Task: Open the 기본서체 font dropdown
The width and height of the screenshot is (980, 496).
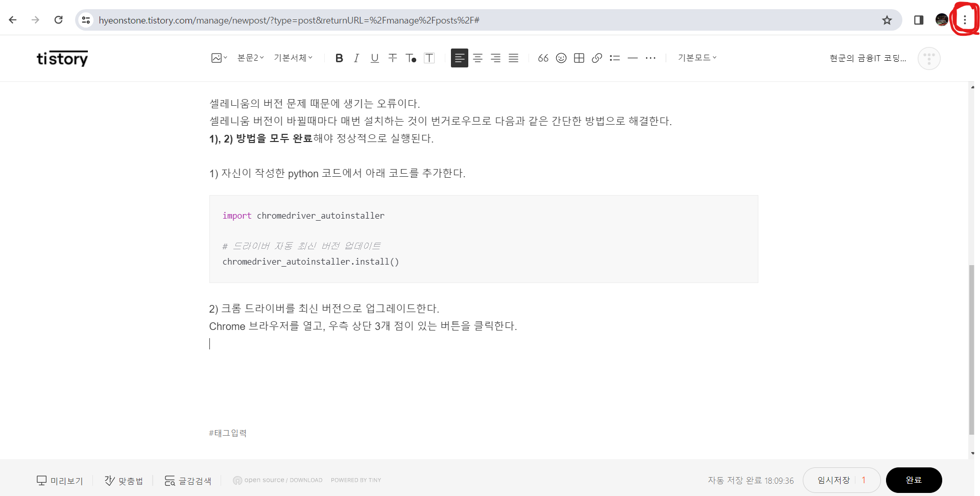Action: 293,58
